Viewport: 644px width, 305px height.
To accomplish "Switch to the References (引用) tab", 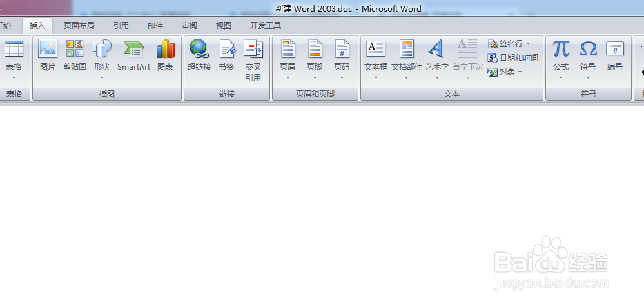I will tap(121, 26).
